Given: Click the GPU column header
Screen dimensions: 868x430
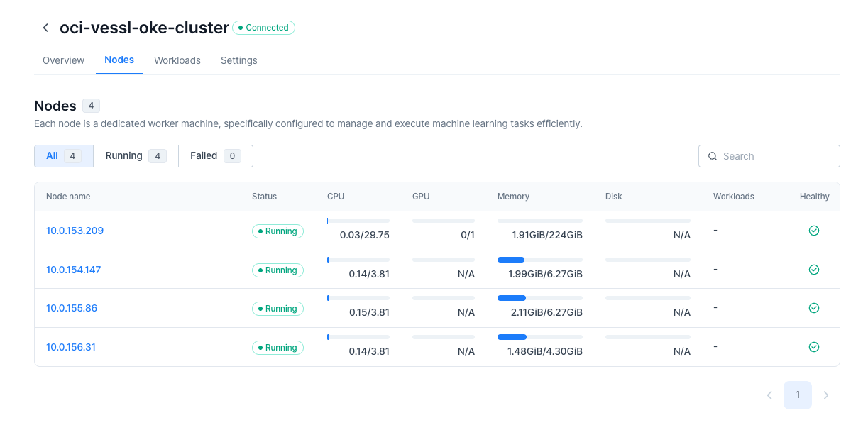Looking at the screenshot, I should (421, 197).
